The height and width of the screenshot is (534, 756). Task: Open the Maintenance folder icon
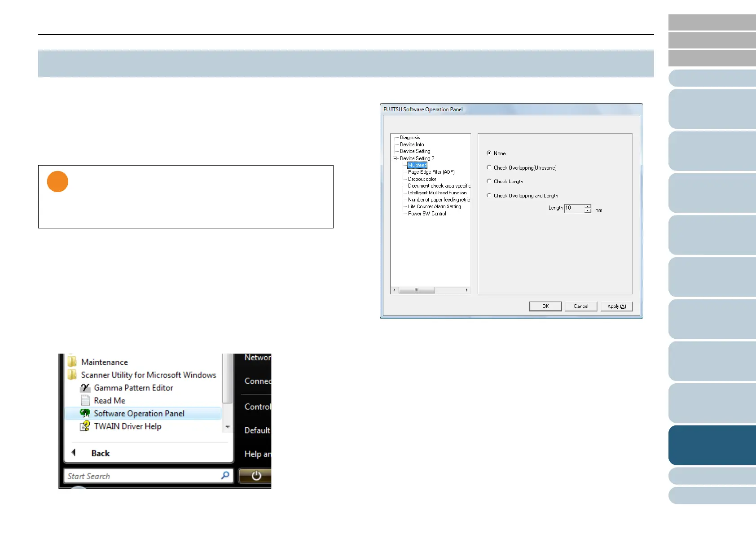click(72, 362)
